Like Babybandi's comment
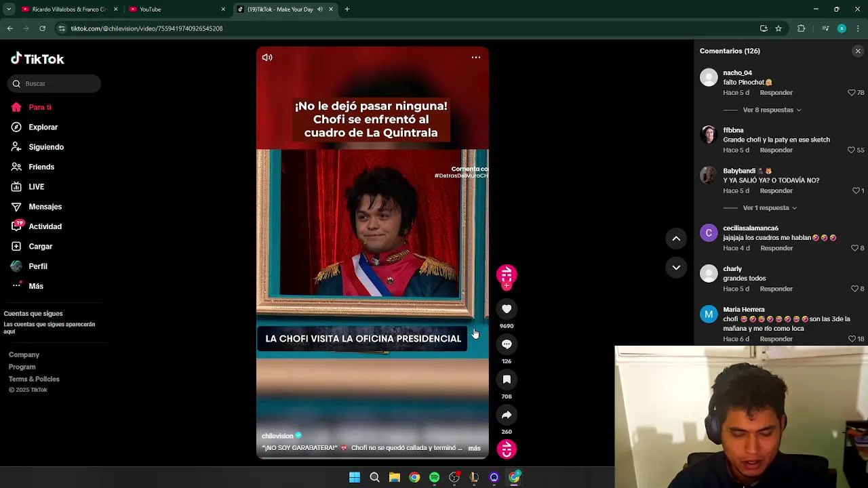 pos(856,191)
